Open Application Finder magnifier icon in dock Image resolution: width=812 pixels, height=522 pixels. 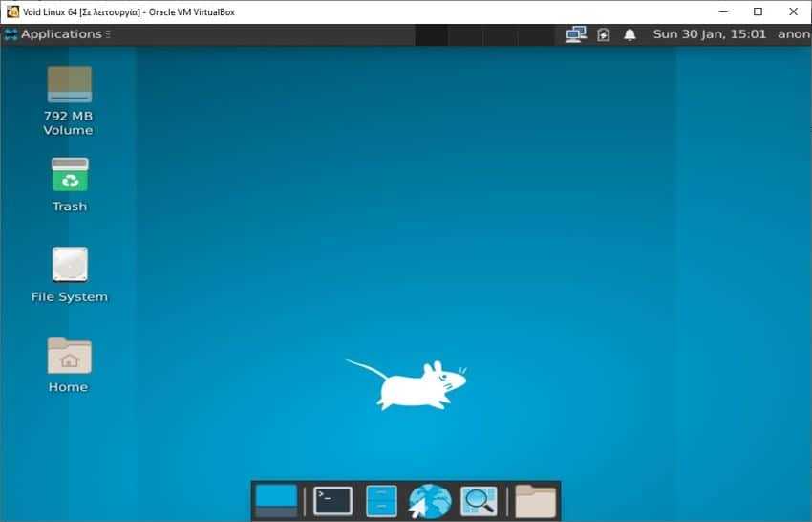pyautogui.click(x=479, y=501)
